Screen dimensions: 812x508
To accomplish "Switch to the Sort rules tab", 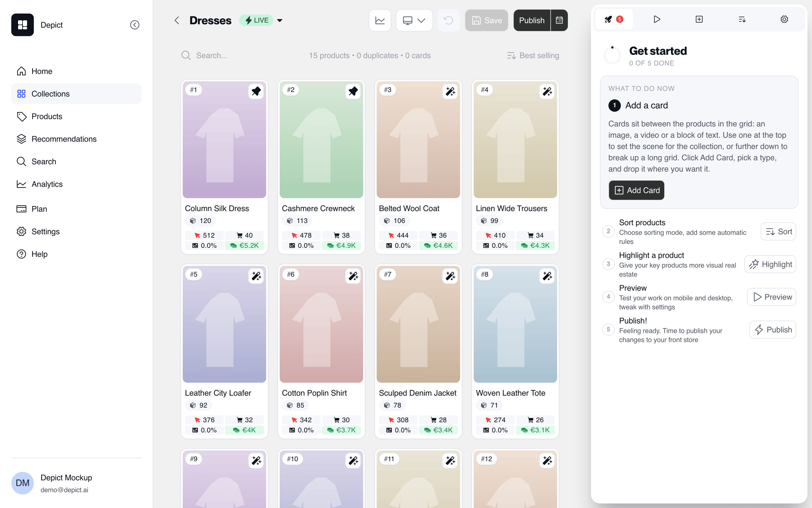I will [742, 19].
